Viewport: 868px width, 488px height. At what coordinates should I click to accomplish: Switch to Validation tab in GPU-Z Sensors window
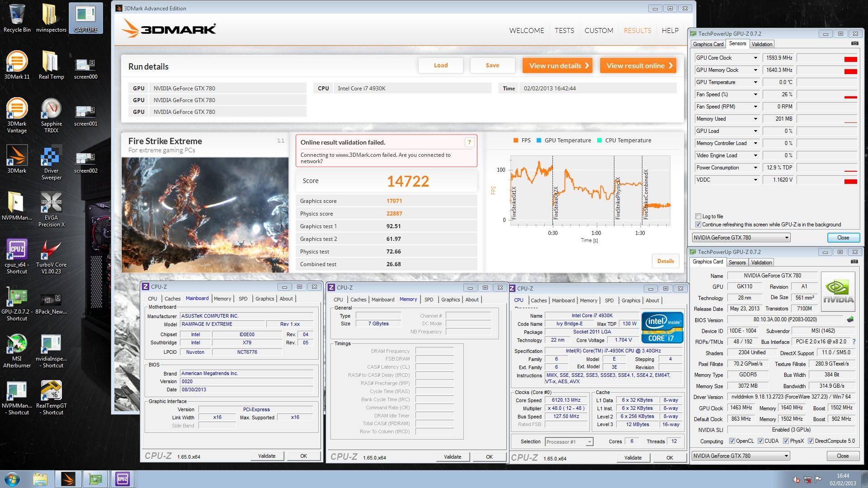(762, 44)
